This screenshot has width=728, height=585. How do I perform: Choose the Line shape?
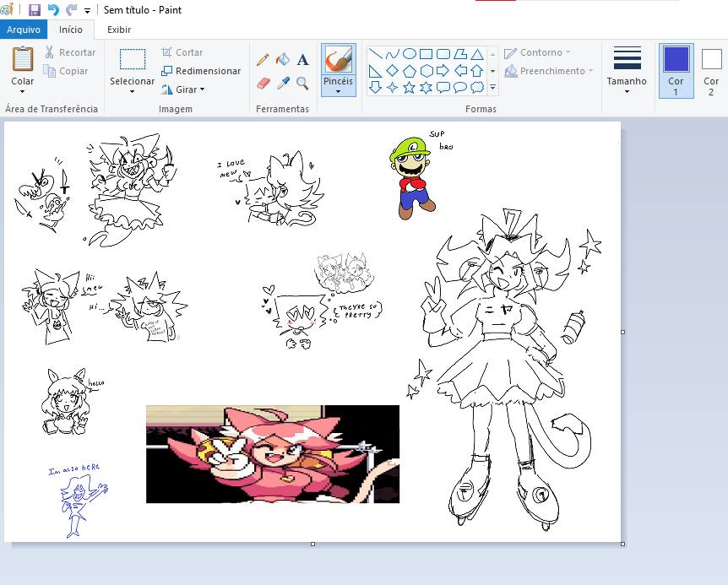pos(376,54)
